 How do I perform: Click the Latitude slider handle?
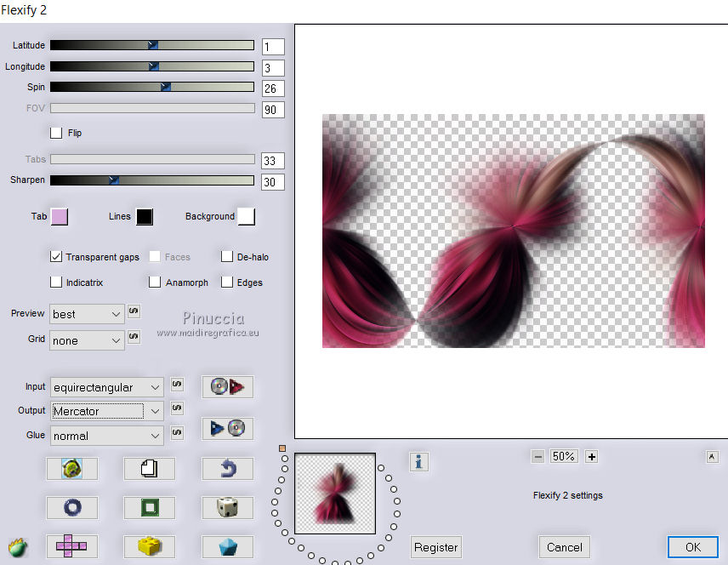(x=153, y=44)
